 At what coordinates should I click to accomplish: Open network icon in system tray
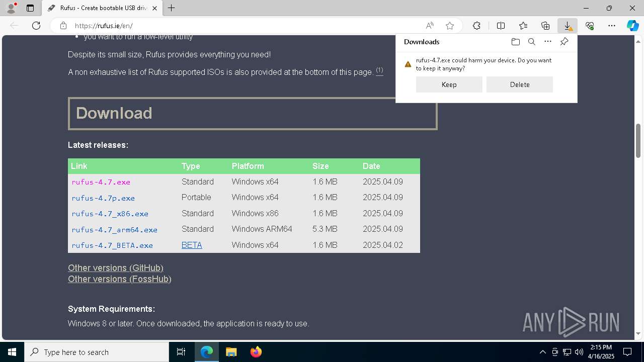(x=567, y=352)
